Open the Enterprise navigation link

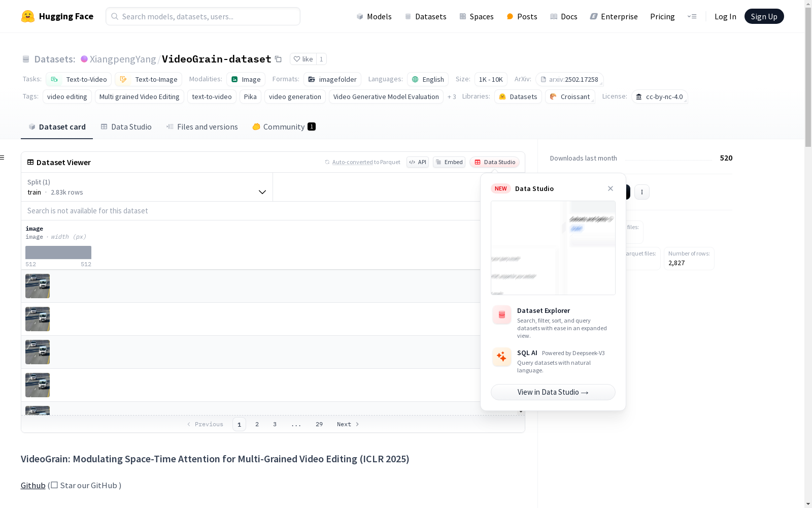(x=614, y=16)
